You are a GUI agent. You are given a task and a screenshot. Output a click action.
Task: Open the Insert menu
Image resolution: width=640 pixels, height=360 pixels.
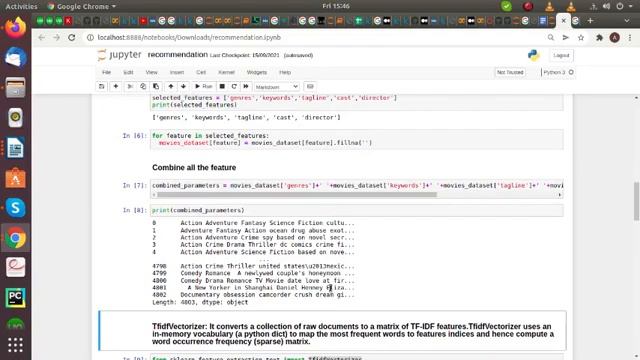click(x=177, y=72)
